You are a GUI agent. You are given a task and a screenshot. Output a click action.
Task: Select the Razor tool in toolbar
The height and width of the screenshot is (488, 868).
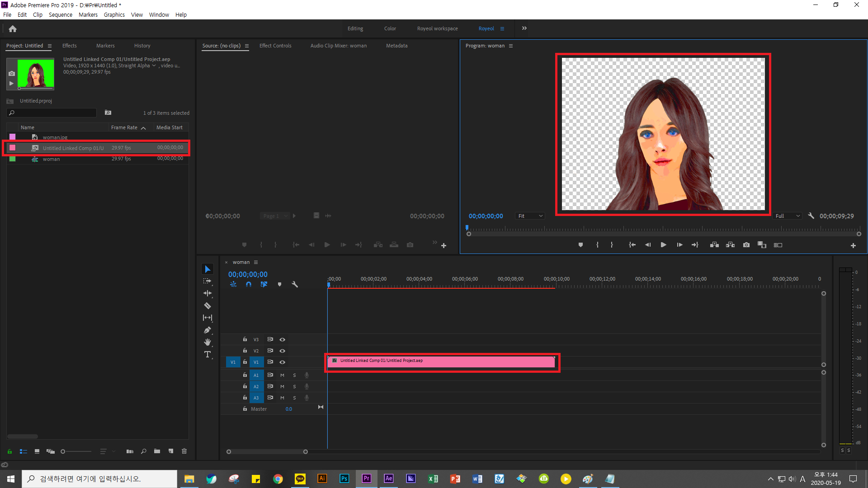coord(208,305)
